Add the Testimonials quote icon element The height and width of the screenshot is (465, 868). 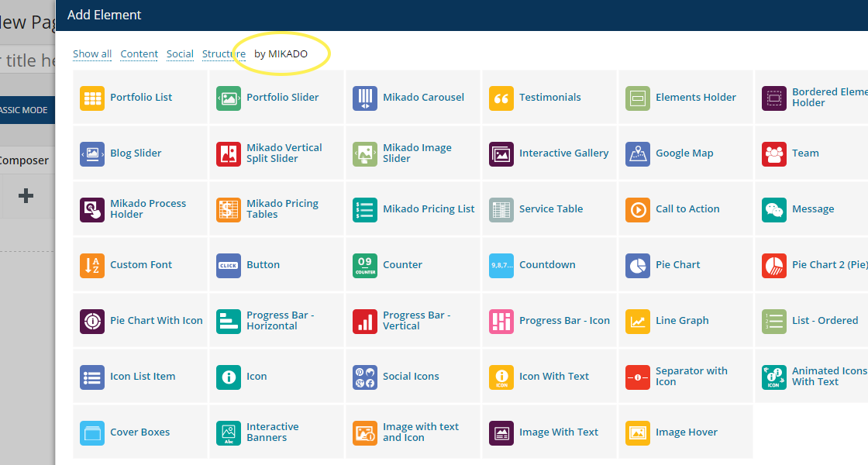coord(501,98)
